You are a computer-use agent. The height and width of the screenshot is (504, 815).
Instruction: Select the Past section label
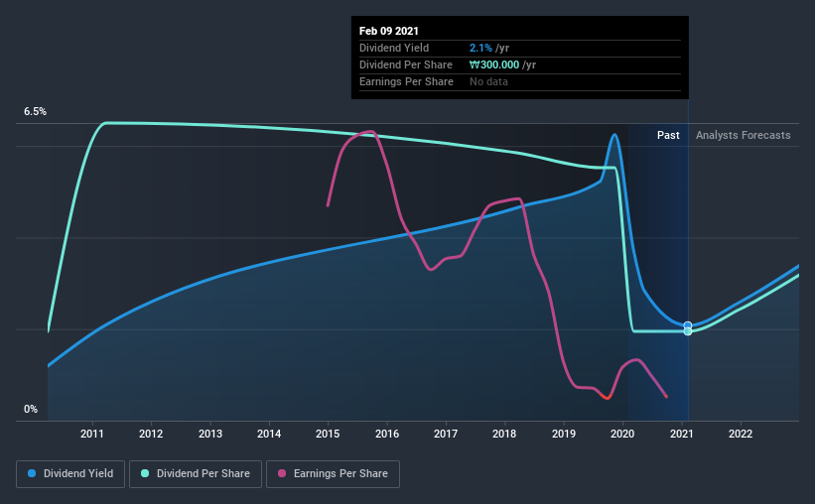coord(668,135)
